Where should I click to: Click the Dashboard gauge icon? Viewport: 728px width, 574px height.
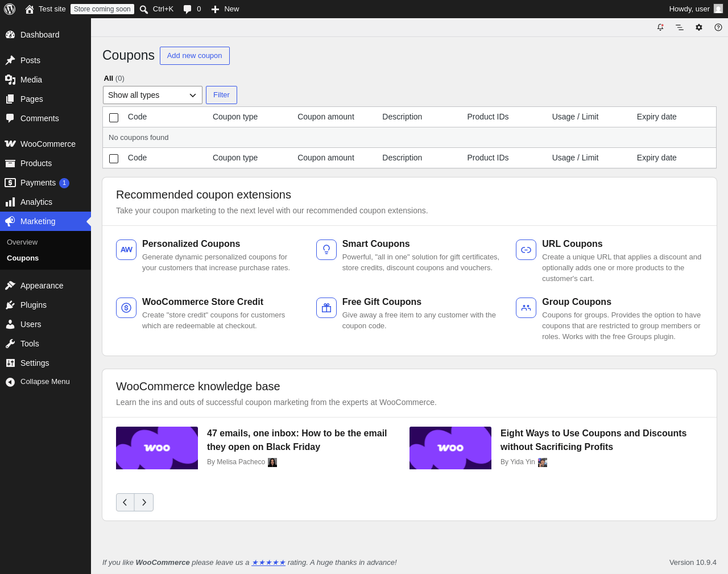[10, 35]
